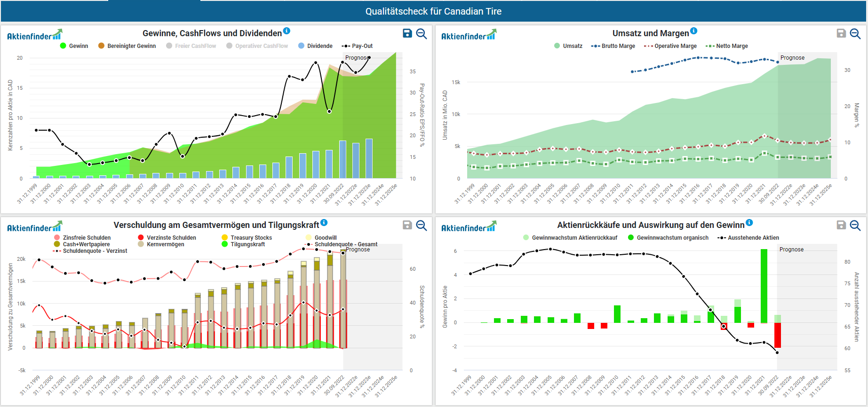The image size is (868, 407).
Task: Open magnifier on Aktienrückkäufe chart
Action: click(855, 226)
